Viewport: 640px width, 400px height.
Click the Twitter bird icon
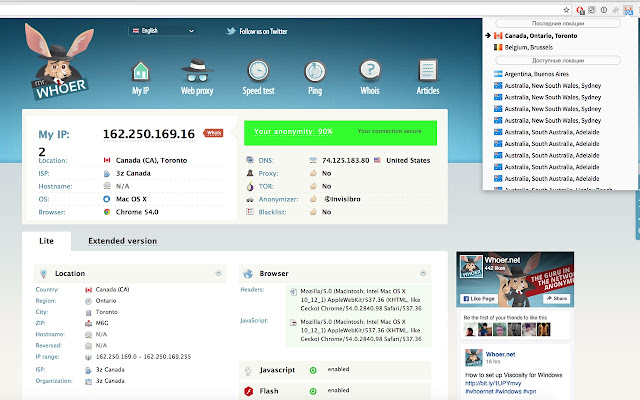pyautogui.click(x=231, y=31)
